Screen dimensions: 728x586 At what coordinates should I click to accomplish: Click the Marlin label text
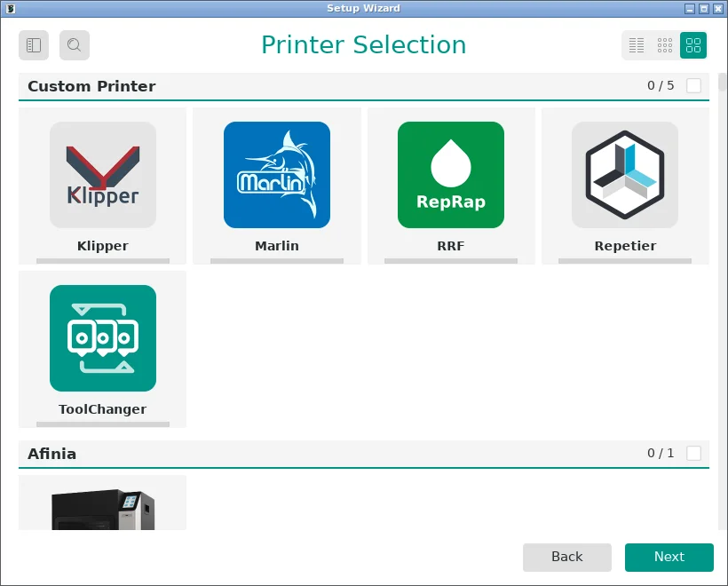coord(277,246)
